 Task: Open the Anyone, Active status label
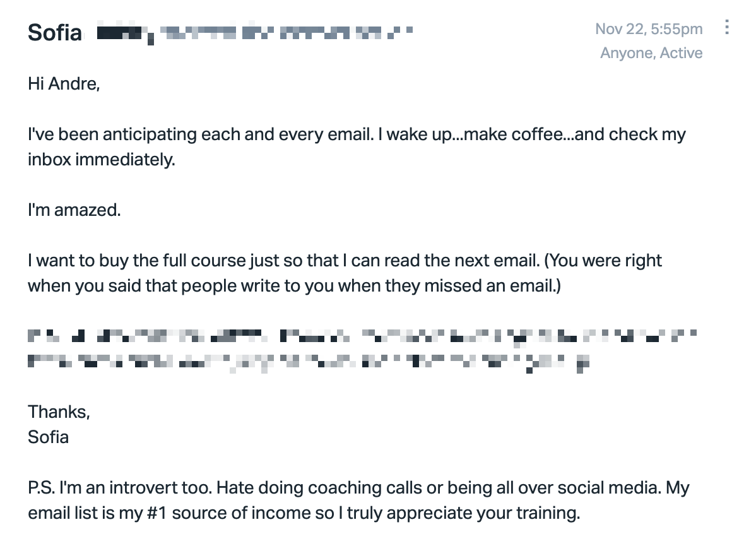[x=651, y=52]
